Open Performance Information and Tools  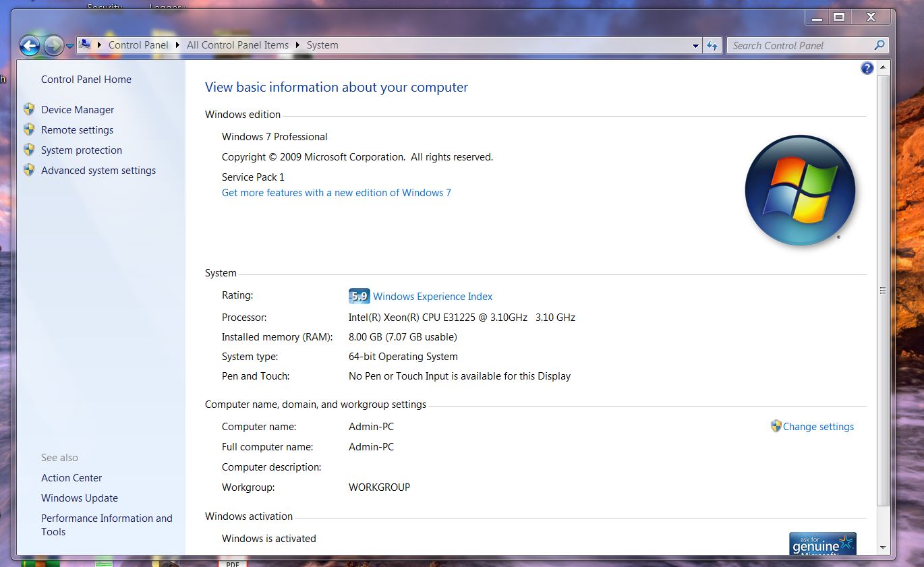(107, 525)
